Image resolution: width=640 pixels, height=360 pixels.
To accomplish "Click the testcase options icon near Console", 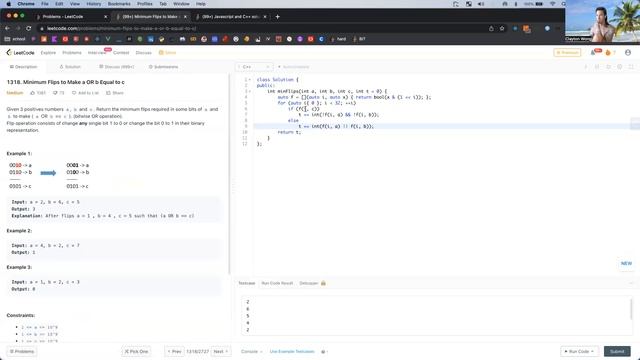I will click(x=323, y=351).
